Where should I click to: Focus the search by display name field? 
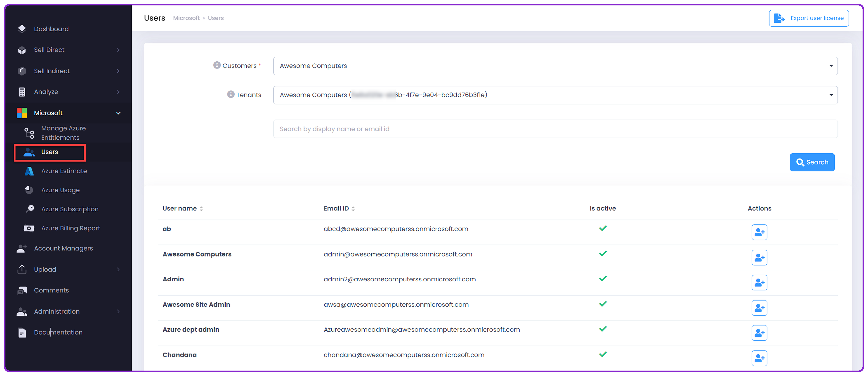(x=555, y=129)
